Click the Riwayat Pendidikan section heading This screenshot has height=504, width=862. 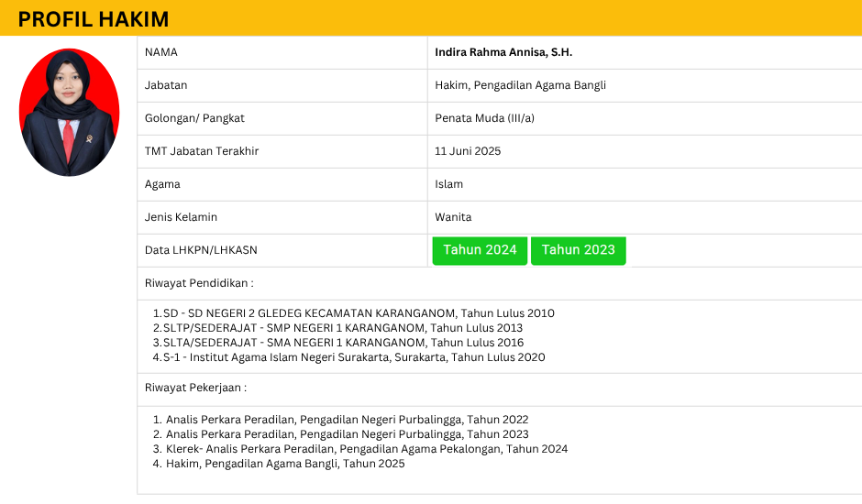(199, 283)
